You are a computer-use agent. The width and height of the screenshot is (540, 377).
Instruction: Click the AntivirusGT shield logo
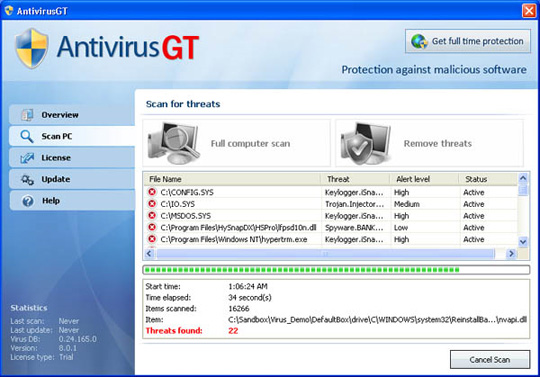[31, 49]
